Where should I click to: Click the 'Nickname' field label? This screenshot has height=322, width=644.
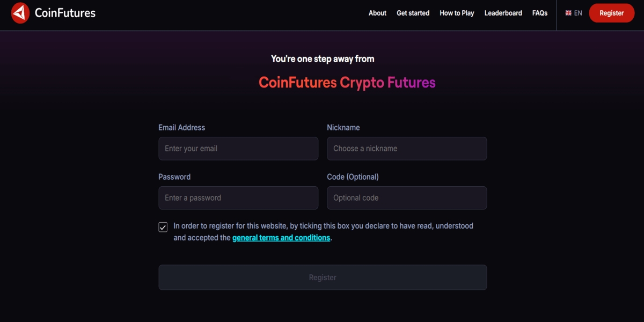pos(343,128)
